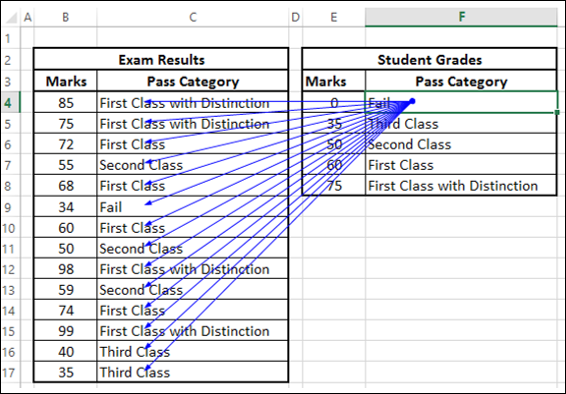566x394 pixels.
Task: Select column F header
Action: 461,17
